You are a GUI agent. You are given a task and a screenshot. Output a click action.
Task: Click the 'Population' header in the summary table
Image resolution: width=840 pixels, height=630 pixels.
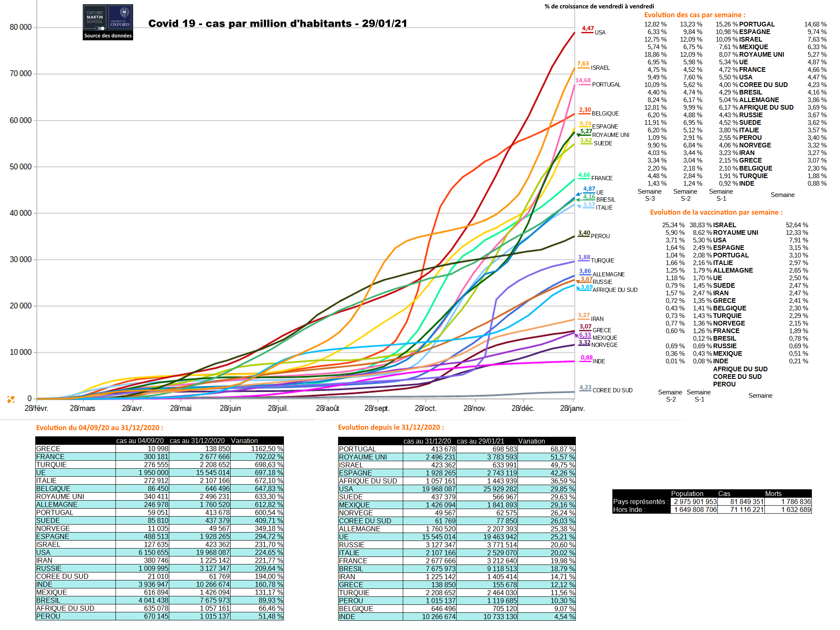[x=687, y=493]
